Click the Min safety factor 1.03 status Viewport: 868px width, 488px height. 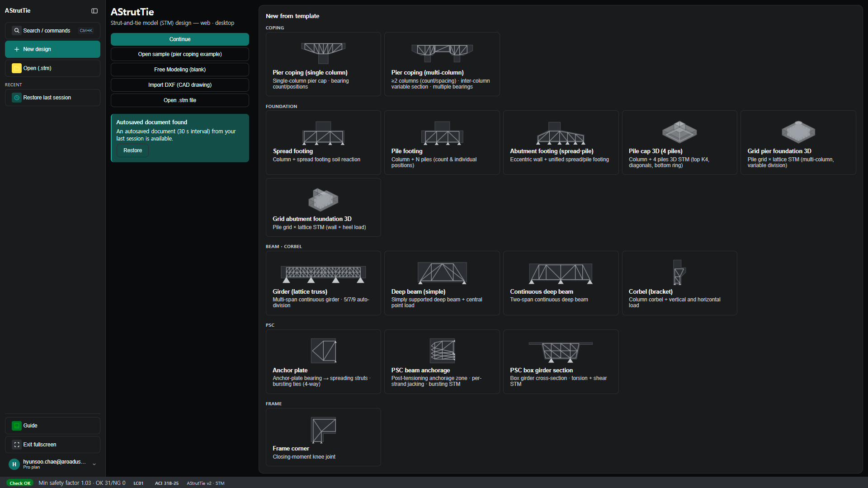coord(82,483)
